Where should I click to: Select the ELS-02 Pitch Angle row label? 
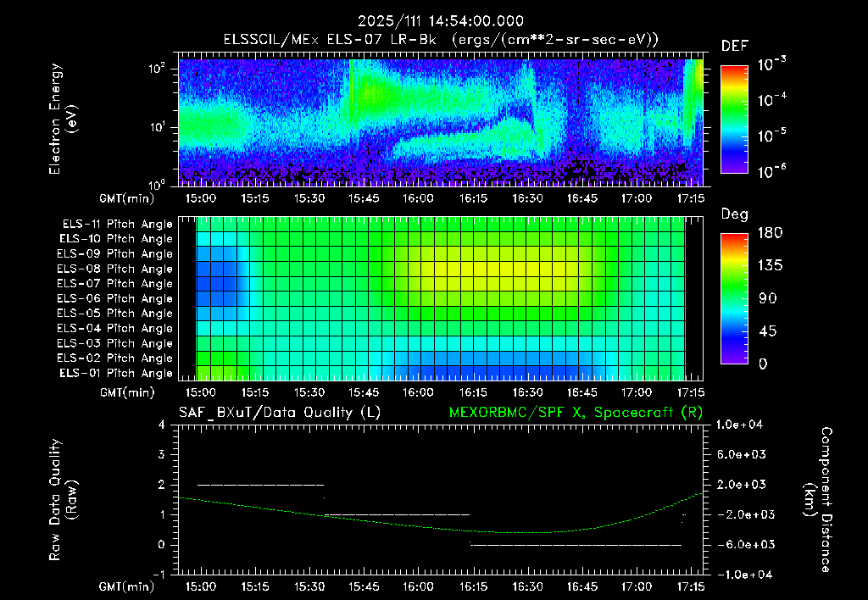115,358
